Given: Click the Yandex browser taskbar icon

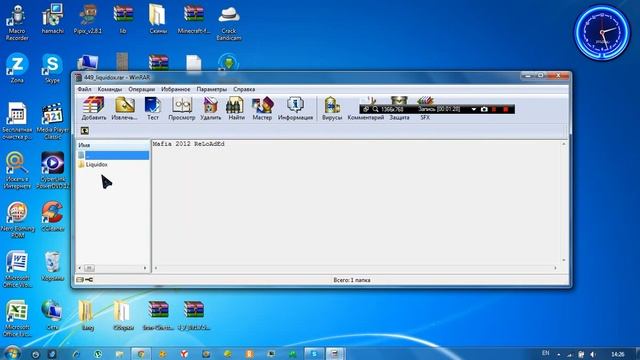Looking at the screenshot, I should pyautogui.click(x=184, y=354).
